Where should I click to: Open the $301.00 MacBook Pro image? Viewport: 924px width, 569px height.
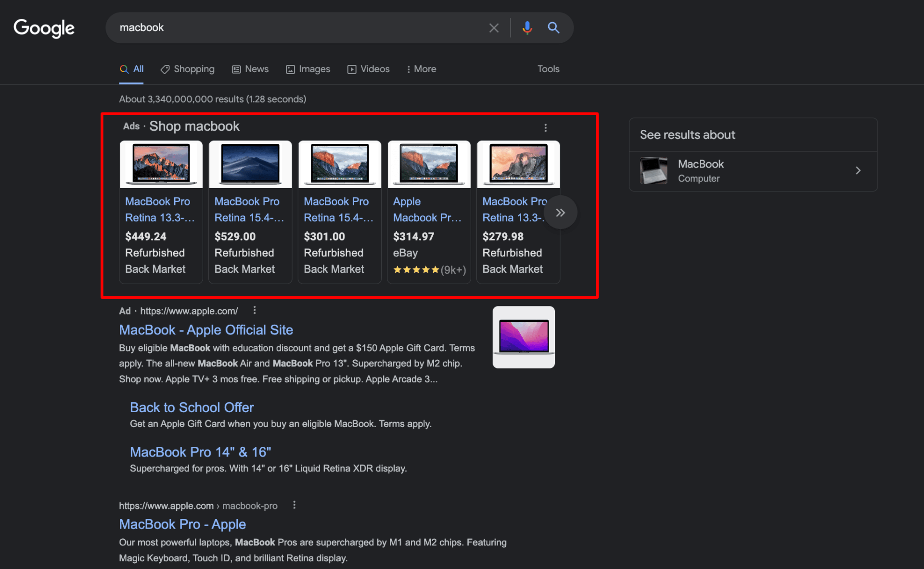coord(340,164)
